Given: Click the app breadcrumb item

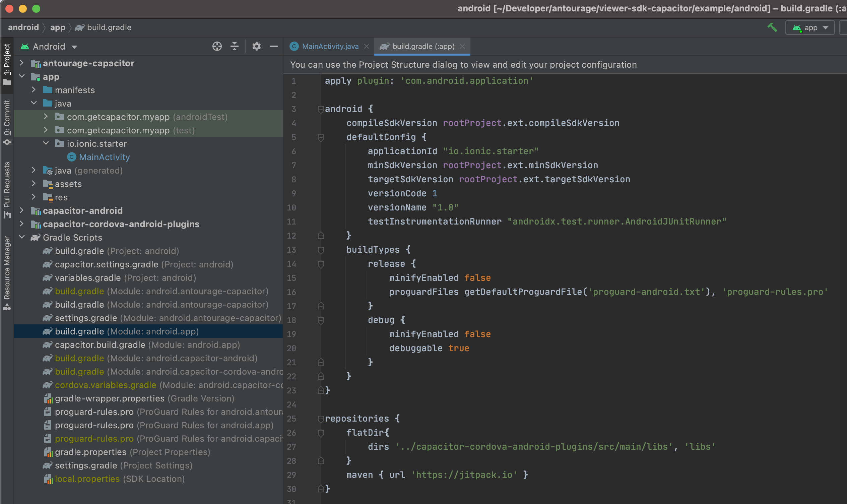Looking at the screenshot, I should pos(57,27).
